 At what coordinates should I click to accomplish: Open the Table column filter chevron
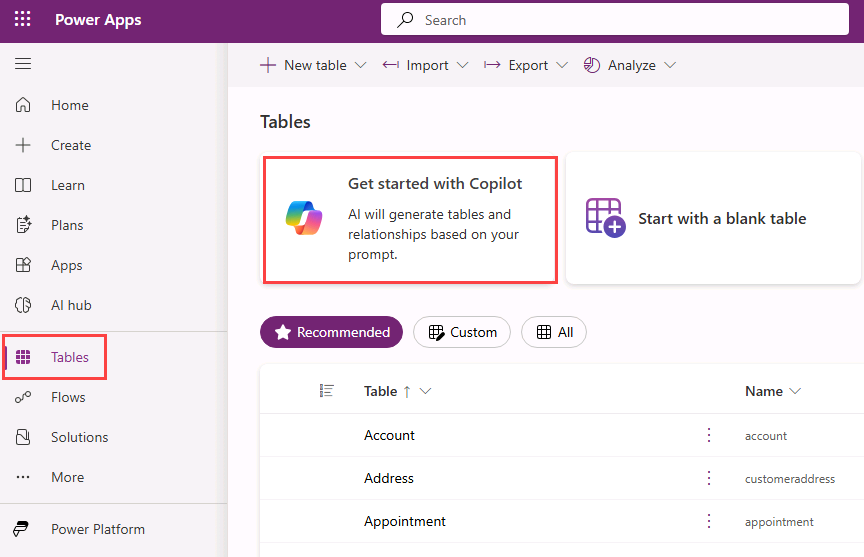tap(425, 391)
